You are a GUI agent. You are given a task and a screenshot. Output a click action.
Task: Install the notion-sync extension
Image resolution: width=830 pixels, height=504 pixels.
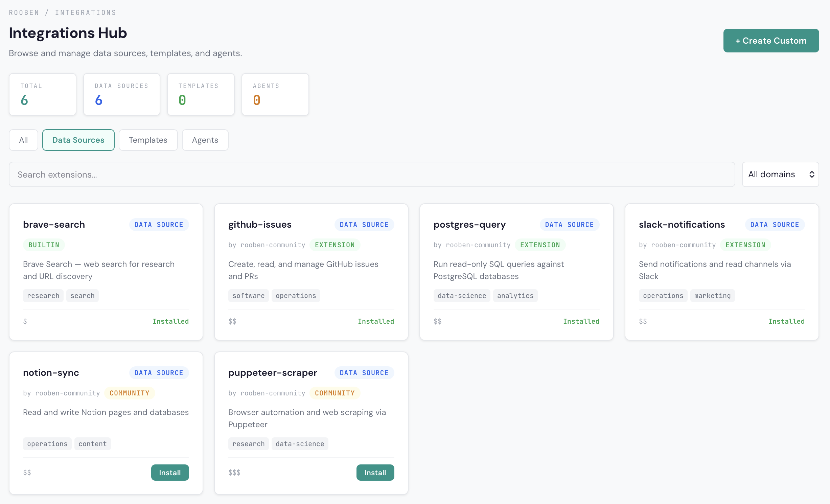(170, 473)
